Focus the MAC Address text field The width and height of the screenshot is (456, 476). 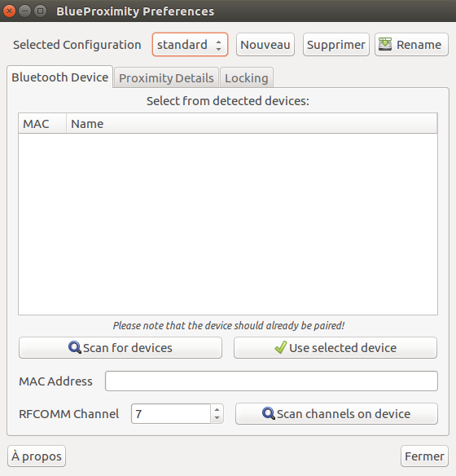[x=271, y=381]
